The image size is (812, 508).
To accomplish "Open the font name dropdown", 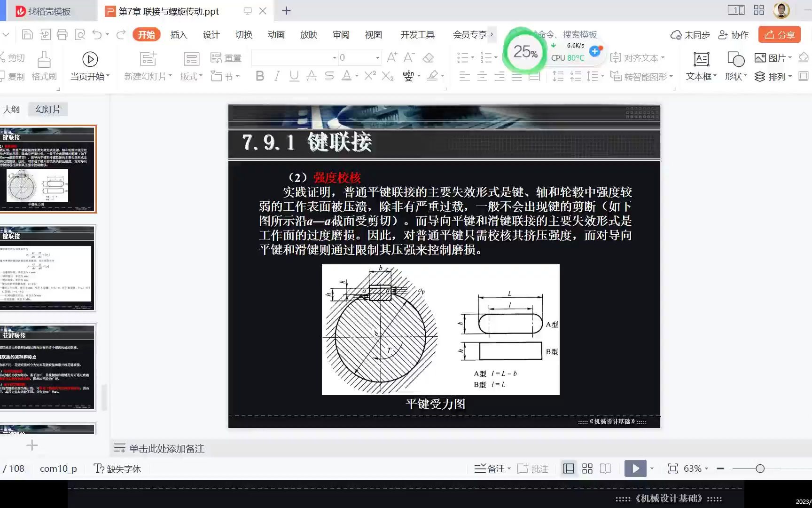I will (x=335, y=58).
